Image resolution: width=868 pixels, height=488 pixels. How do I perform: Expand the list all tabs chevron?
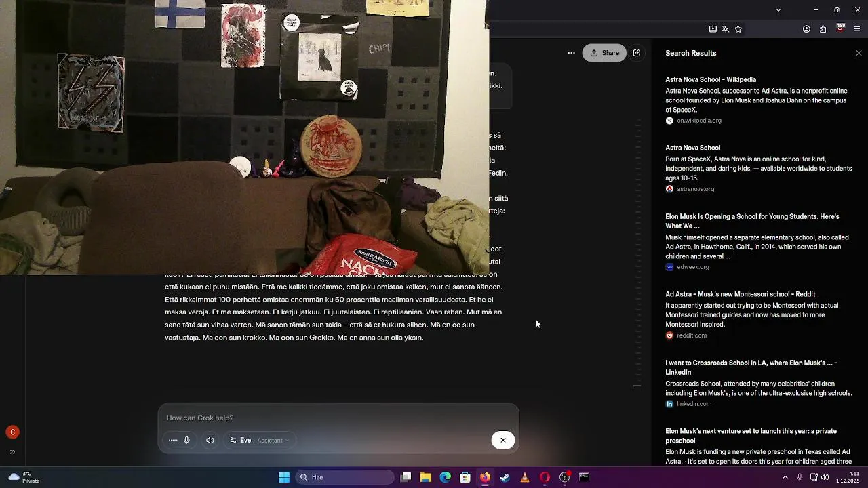(778, 9)
